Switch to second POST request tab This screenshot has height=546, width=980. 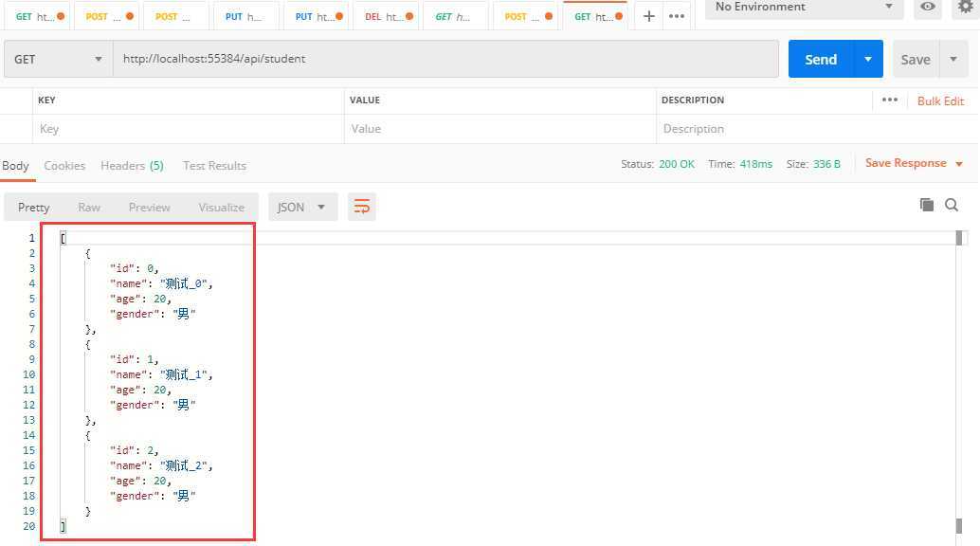tap(175, 16)
